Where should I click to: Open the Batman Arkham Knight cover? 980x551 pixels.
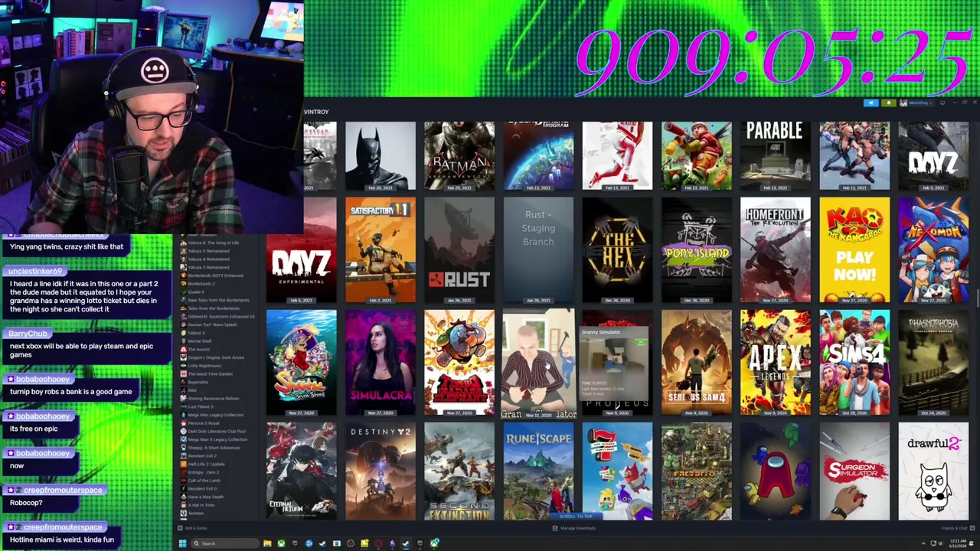pyautogui.click(x=459, y=155)
